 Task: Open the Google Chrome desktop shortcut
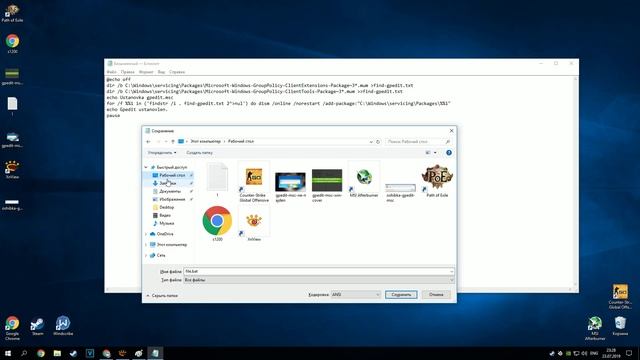click(12, 328)
